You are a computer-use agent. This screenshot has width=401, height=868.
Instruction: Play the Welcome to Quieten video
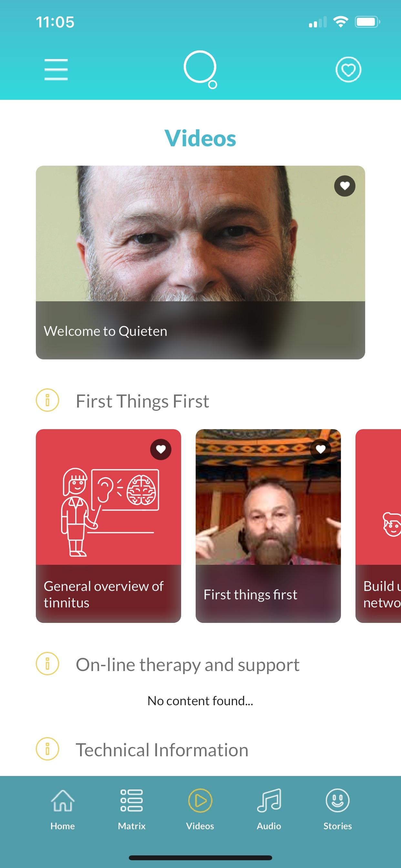tap(200, 263)
